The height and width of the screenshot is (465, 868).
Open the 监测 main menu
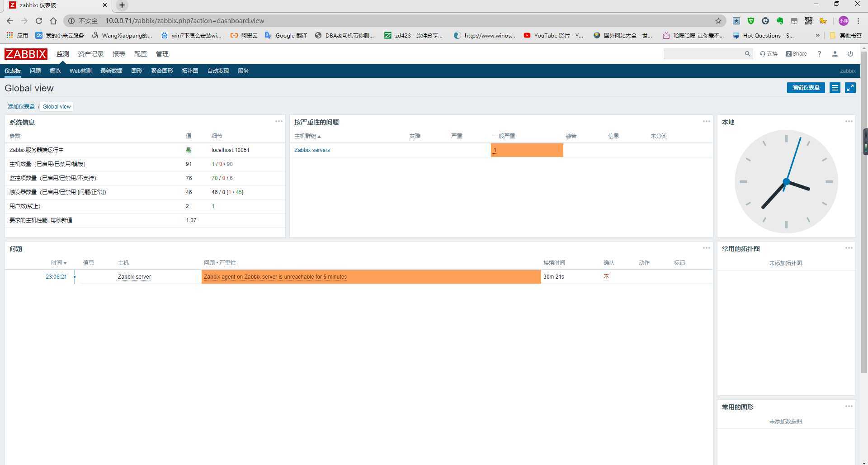pos(63,54)
